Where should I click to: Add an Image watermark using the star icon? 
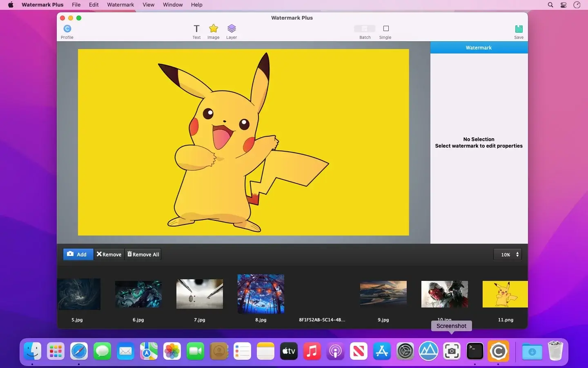(x=213, y=31)
